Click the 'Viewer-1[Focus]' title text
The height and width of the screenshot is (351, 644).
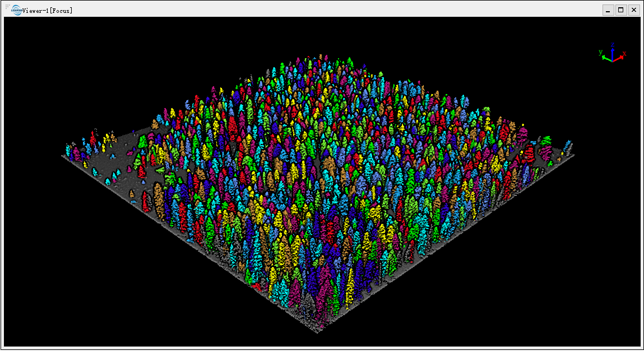point(48,10)
